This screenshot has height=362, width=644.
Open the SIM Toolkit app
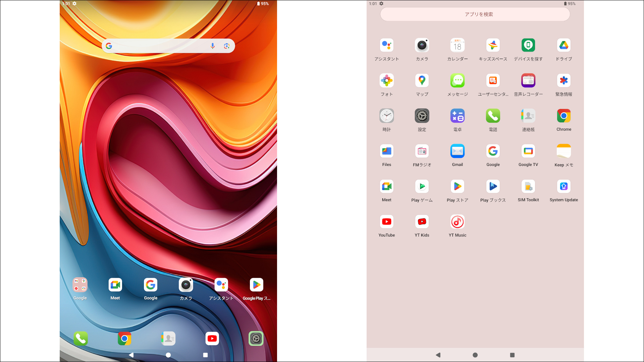[528, 186]
